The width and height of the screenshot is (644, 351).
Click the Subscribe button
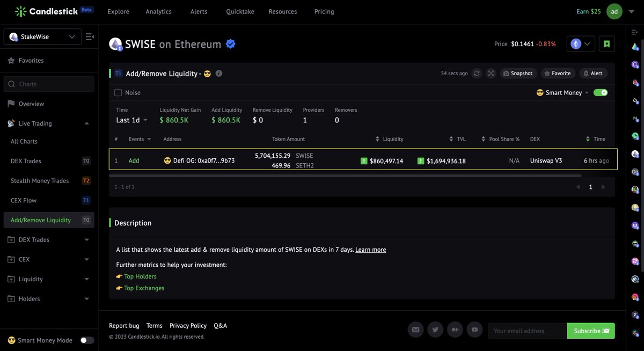click(x=591, y=331)
